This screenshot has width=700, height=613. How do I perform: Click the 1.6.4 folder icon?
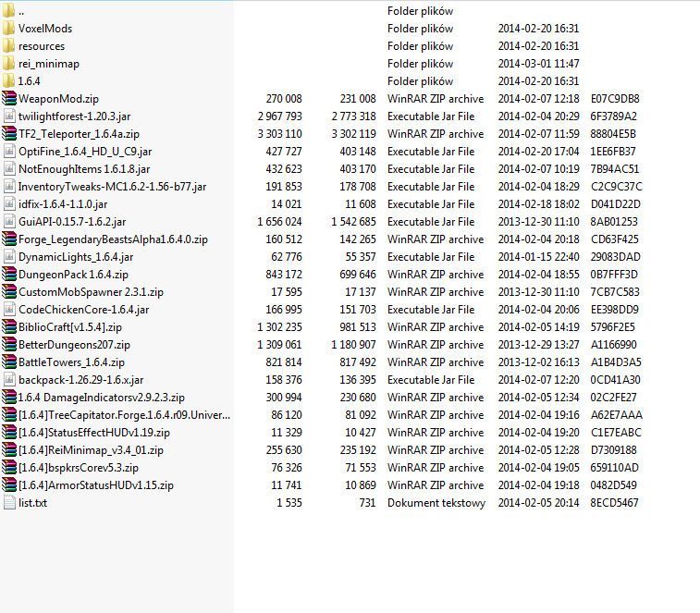coord(8,80)
